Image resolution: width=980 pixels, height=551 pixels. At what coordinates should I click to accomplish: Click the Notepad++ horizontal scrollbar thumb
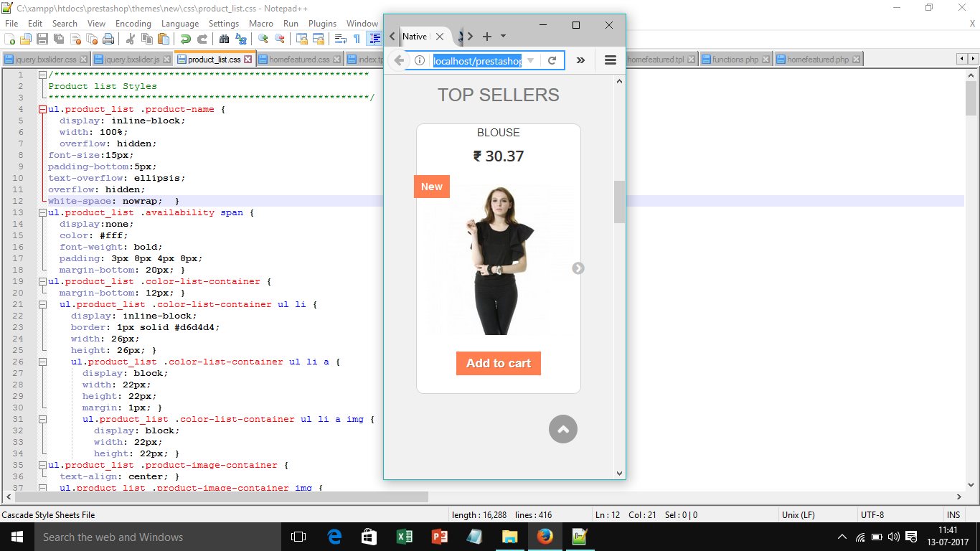(222, 496)
